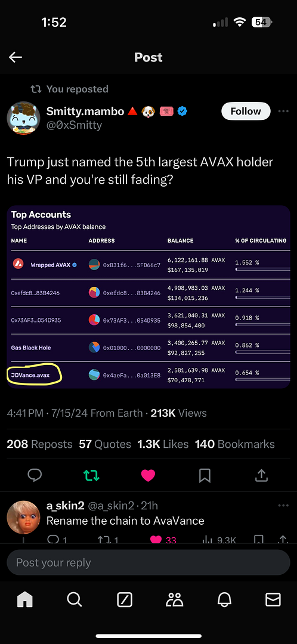This screenshot has height=644, width=297.
Task: Open the 1.3K Likes list
Action: coord(163,444)
